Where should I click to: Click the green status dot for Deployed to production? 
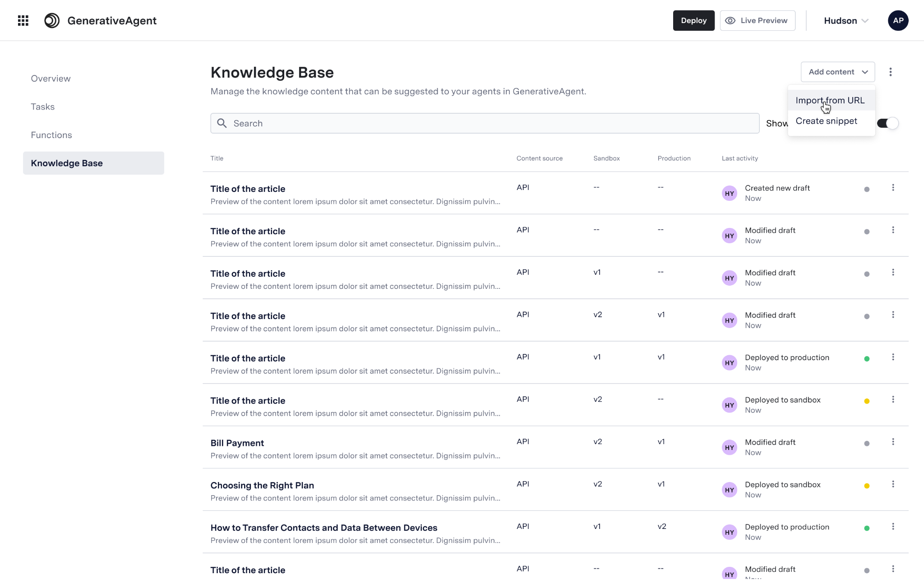[866, 359]
